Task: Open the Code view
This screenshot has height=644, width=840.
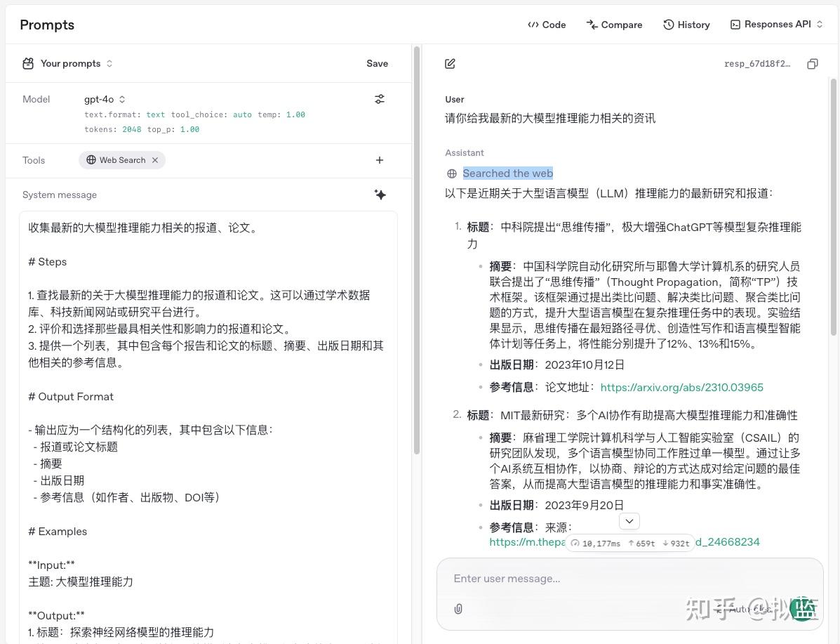Action: (547, 25)
